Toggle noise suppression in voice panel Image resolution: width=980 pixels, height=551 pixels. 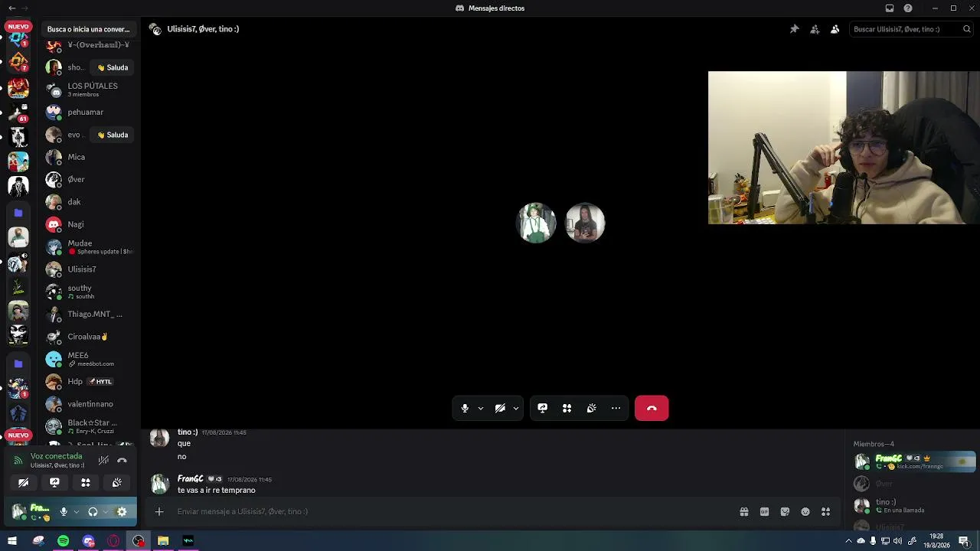pos(103,460)
